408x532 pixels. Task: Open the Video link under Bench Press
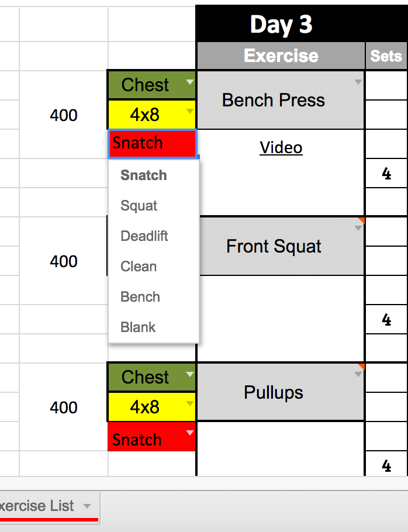coord(281,147)
